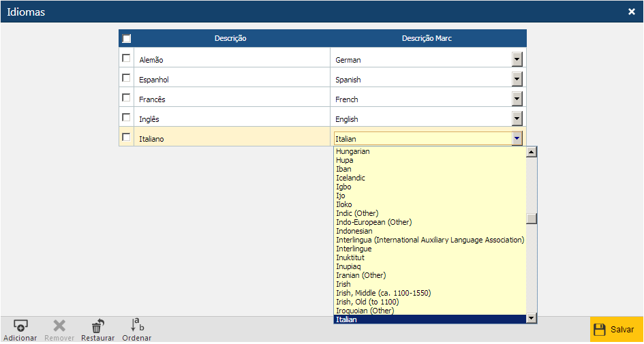Select Hungarian in the open list

pos(353,151)
